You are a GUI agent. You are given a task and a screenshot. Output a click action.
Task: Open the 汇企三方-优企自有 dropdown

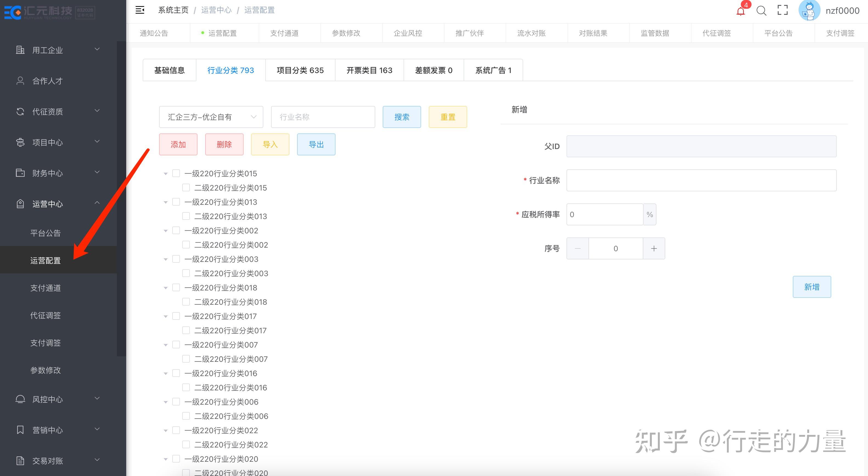click(211, 117)
